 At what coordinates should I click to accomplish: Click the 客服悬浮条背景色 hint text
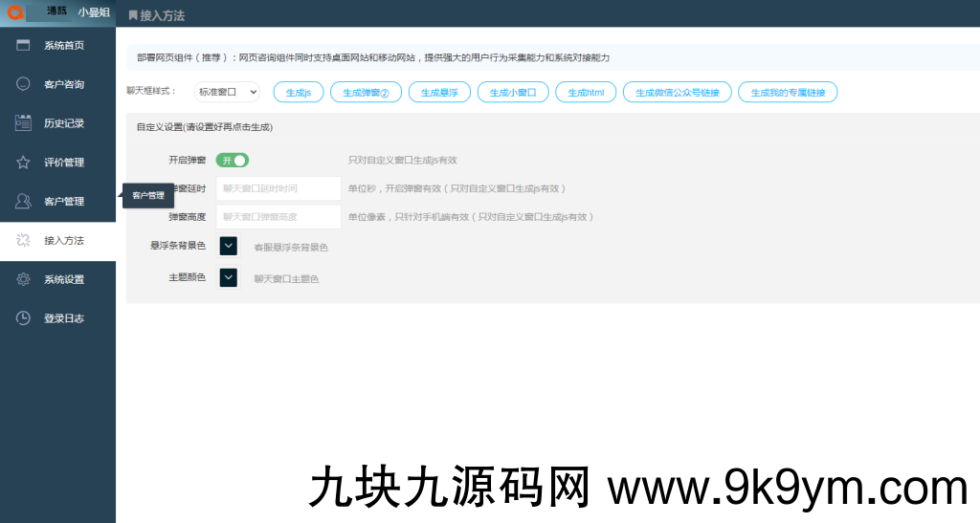(291, 248)
